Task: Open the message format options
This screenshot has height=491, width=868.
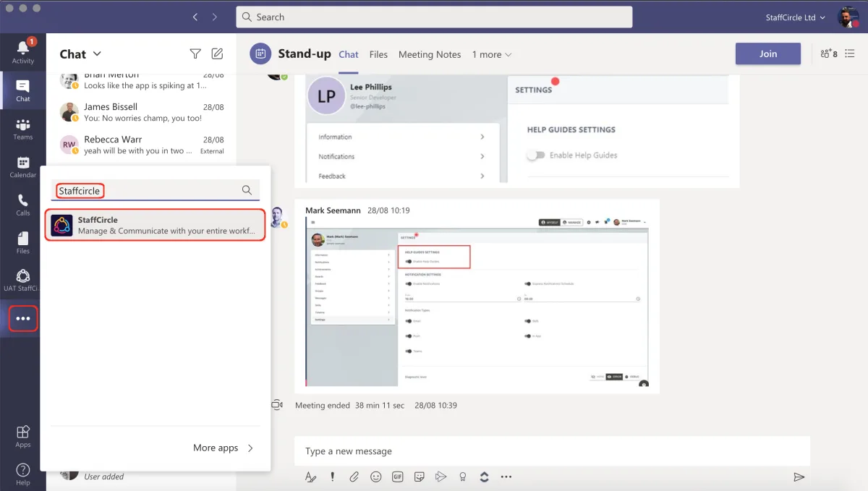Action: coord(310,477)
